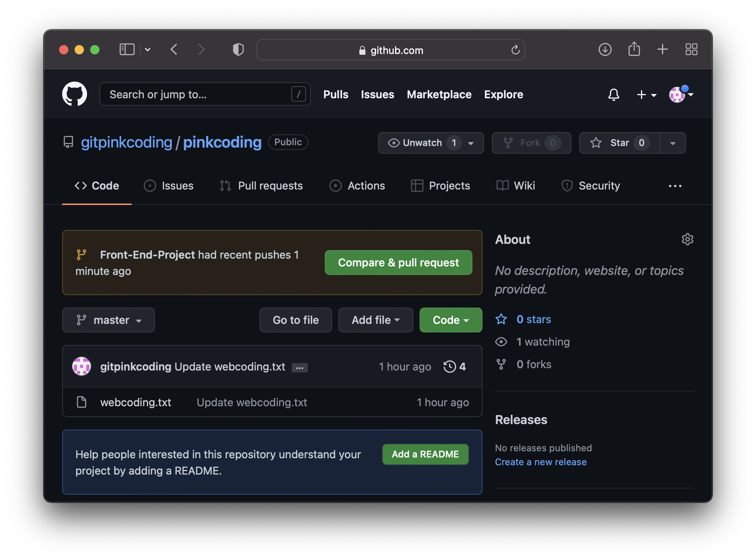The height and width of the screenshot is (560, 756).
Task: Expand commit details ellipsis button
Action: pyautogui.click(x=300, y=367)
